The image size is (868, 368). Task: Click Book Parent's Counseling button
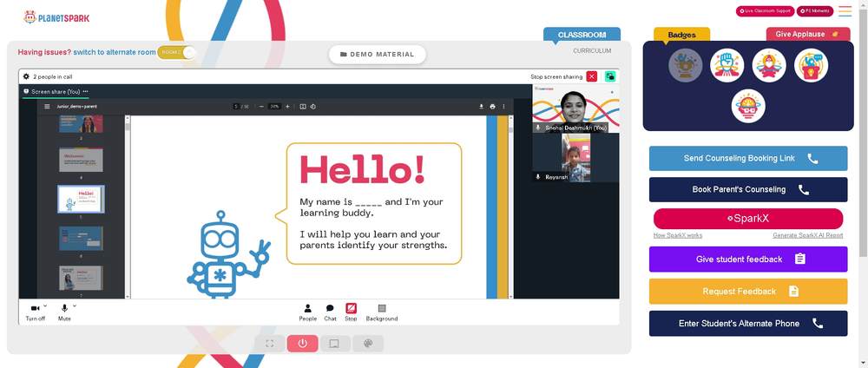pyautogui.click(x=748, y=190)
